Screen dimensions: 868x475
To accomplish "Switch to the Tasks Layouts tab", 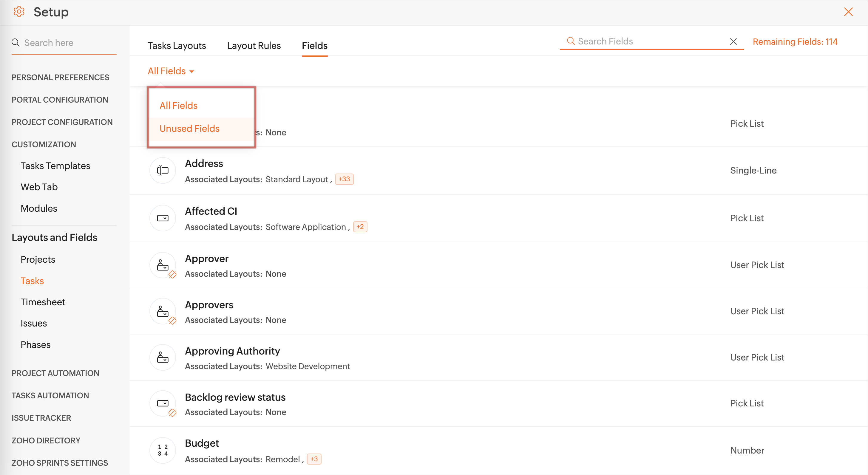I will (x=177, y=46).
